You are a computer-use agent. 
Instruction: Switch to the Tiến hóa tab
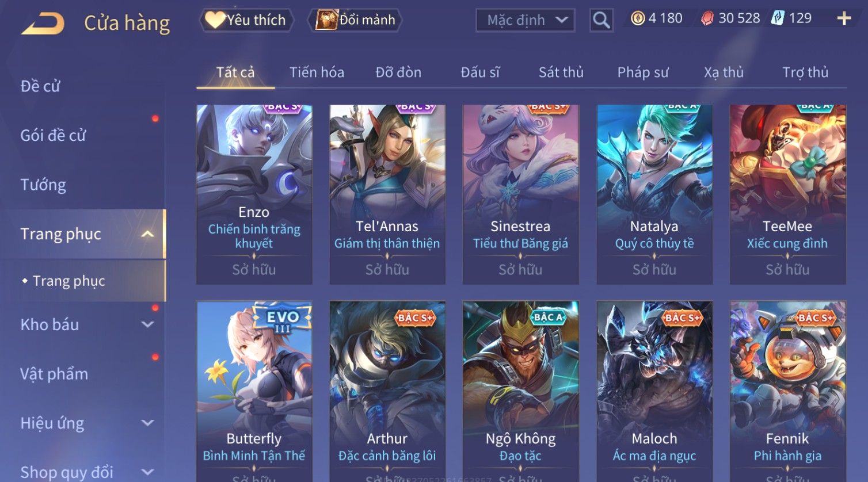(317, 72)
